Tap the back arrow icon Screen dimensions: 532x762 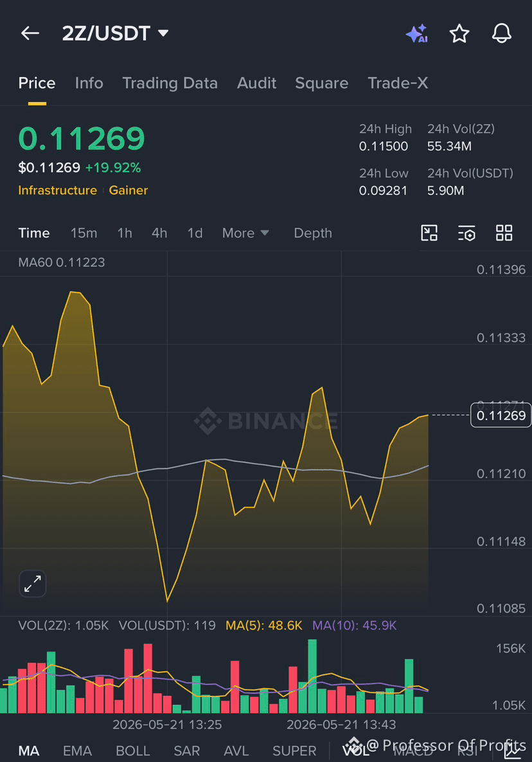[x=30, y=33]
